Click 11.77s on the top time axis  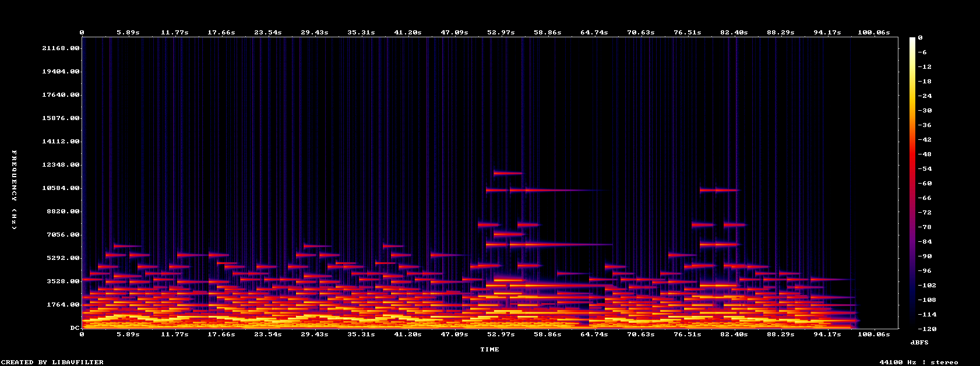(175, 33)
